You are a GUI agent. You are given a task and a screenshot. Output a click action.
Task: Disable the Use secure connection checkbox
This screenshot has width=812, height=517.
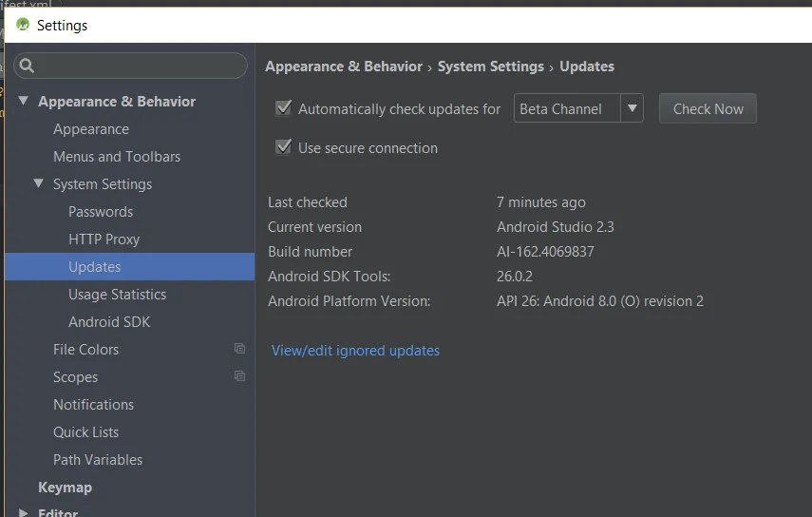click(283, 147)
